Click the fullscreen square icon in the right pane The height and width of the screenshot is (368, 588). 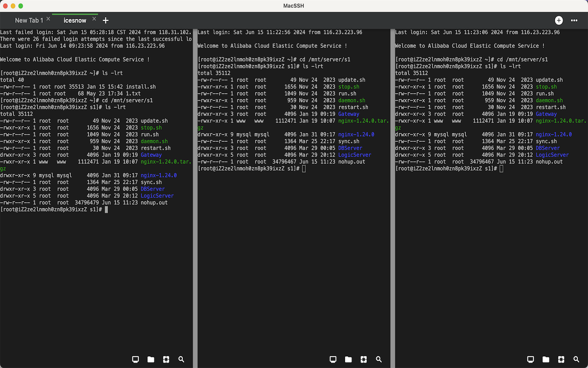click(x=561, y=359)
